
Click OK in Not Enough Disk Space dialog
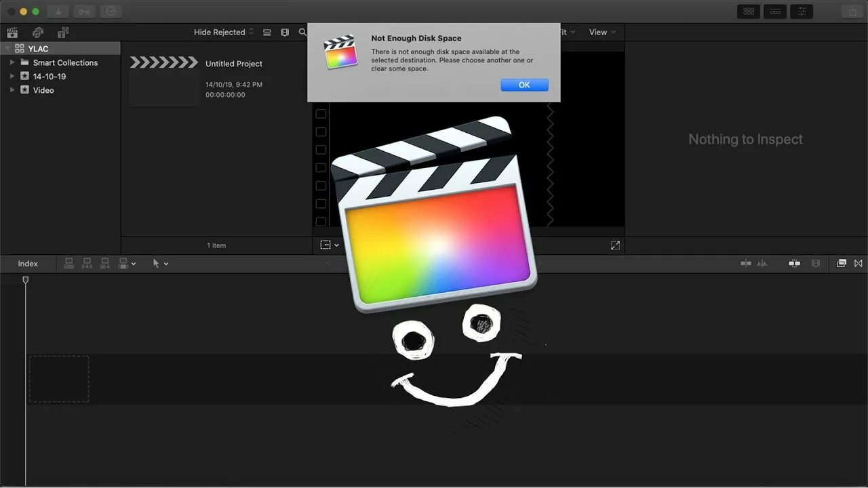tap(524, 85)
